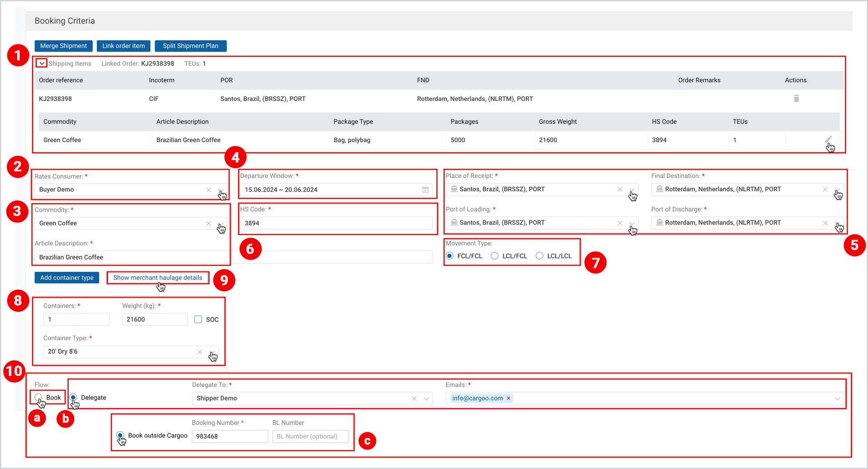Screen dimensions: 868x469
Task: Clear the Rates Consumer Buyer Demo value
Action: 208,190
